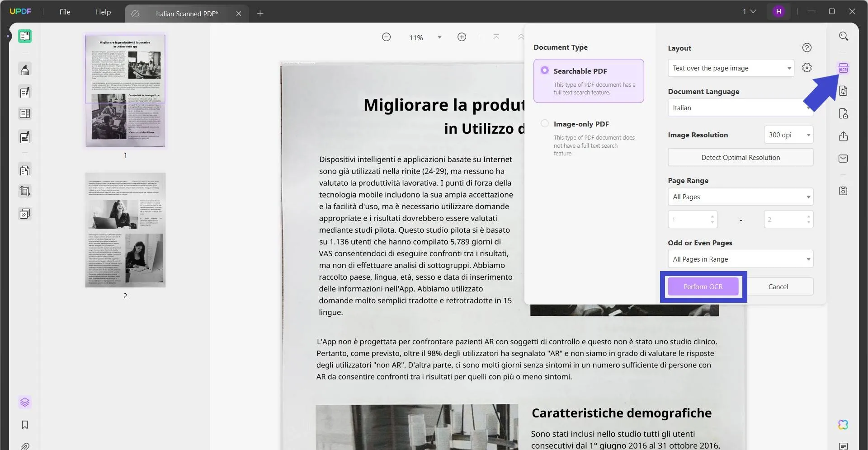Open the Document Language dropdown

click(740, 108)
